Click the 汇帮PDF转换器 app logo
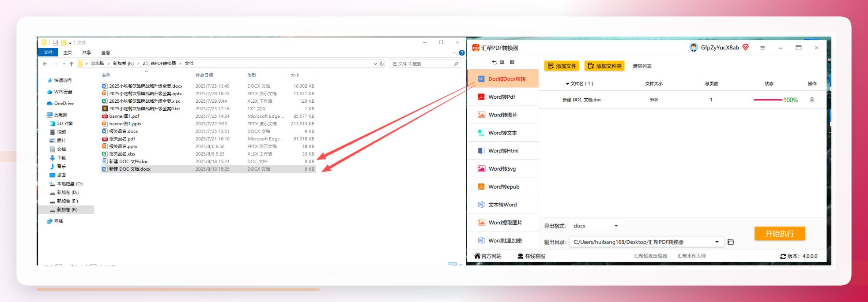Image resolution: width=868 pixels, height=302 pixels. coord(476,48)
